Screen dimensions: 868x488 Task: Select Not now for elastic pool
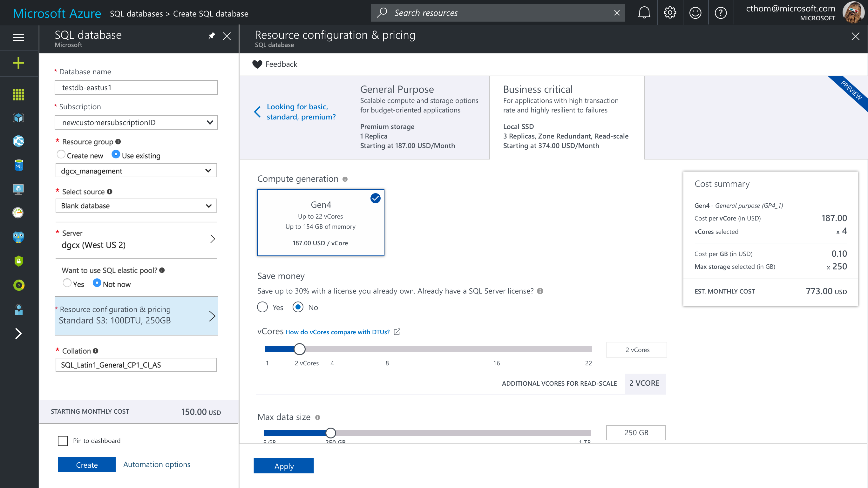pos(97,283)
